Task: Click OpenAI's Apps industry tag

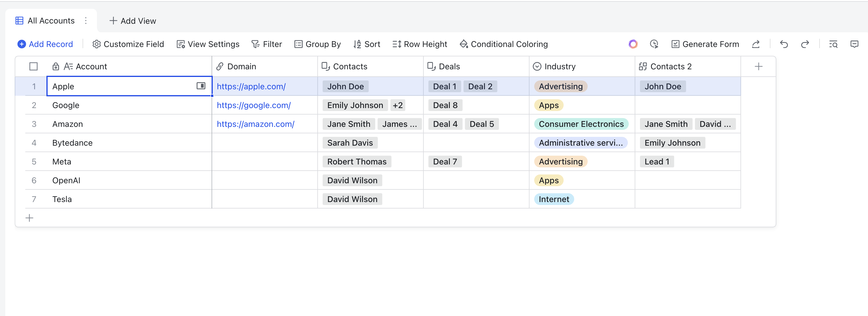Action: (x=549, y=180)
